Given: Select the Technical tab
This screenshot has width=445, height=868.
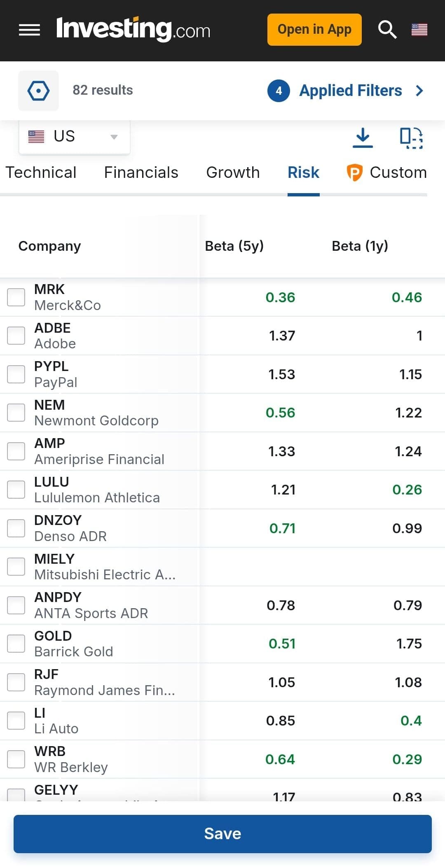Looking at the screenshot, I should (41, 172).
